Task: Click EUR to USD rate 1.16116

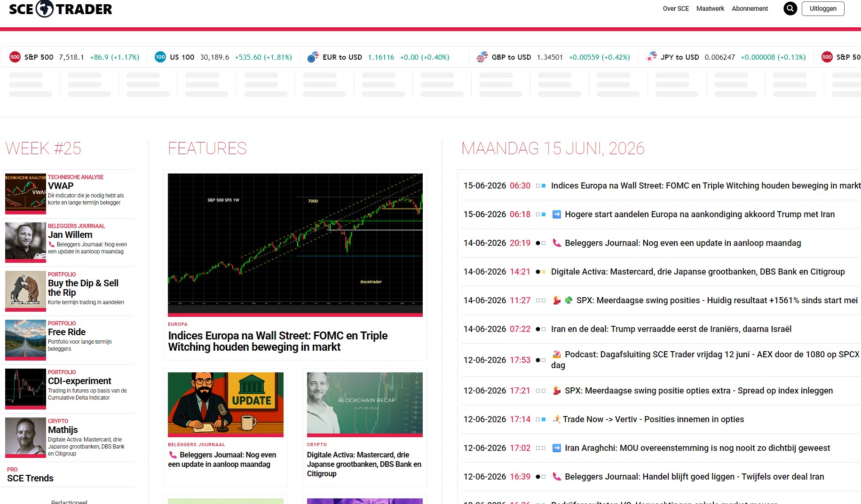Action: point(381,57)
